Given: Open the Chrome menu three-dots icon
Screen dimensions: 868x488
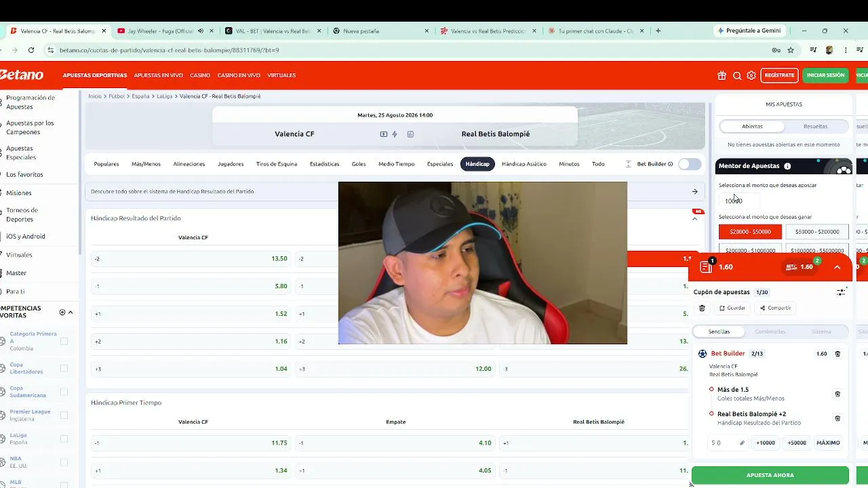Looking at the screenshot, I should (x=846, y=50).
